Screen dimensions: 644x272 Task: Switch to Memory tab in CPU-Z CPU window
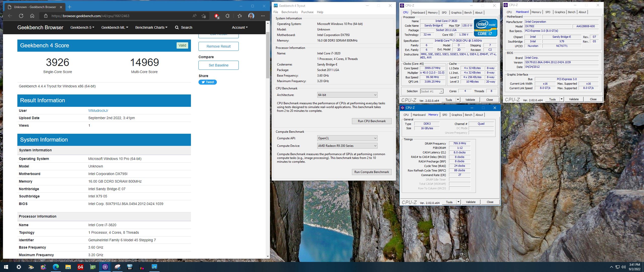coord(432,13)
